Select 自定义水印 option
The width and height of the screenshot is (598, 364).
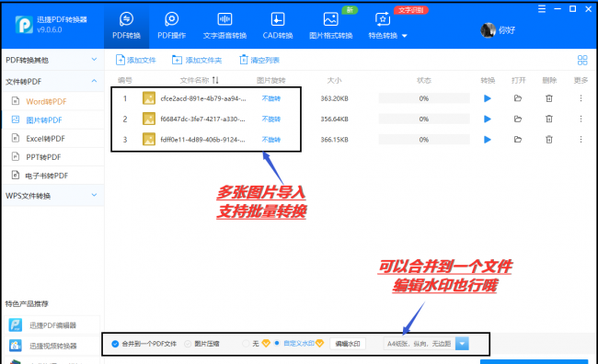click(x=294, y=344)
